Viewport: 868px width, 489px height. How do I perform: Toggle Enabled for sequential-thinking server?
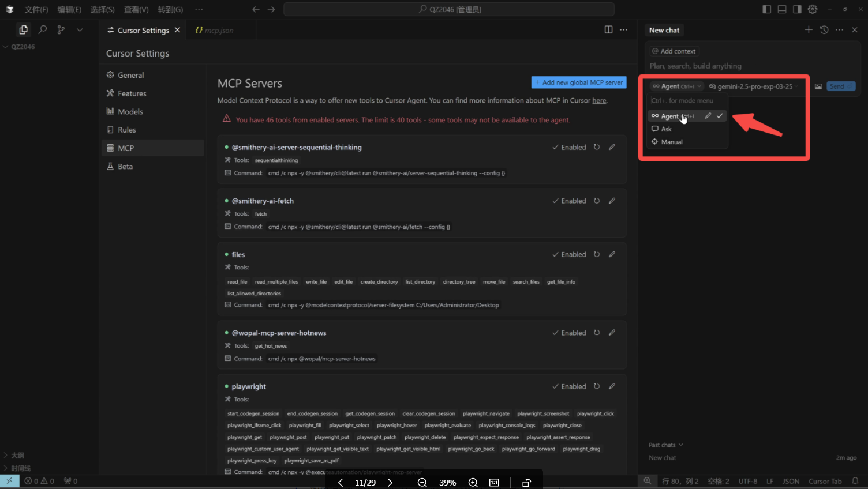tap(568, 147)
